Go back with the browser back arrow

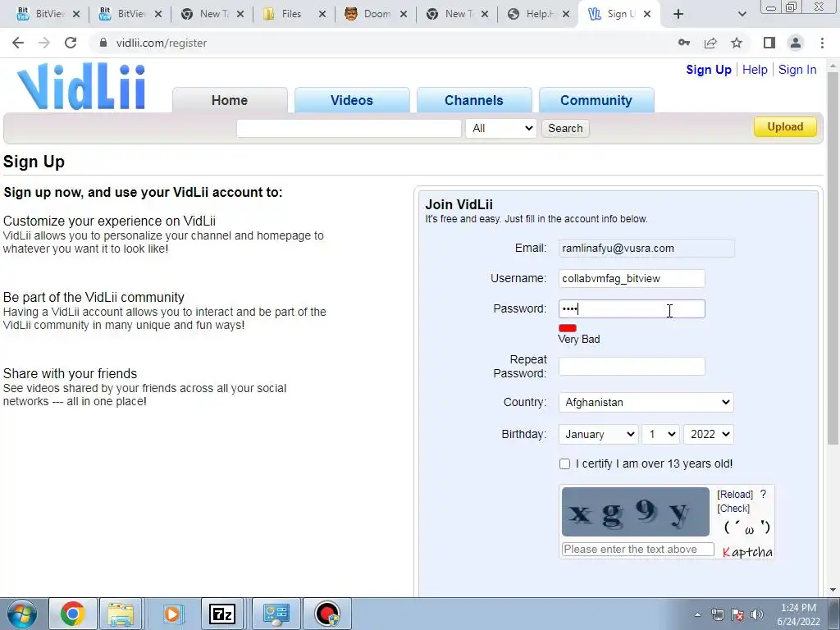click(x=18, y=43)
